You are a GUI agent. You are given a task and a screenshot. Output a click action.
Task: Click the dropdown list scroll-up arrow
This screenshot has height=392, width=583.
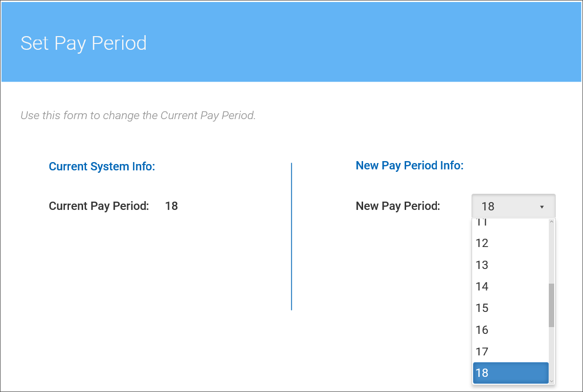(552, 222)
